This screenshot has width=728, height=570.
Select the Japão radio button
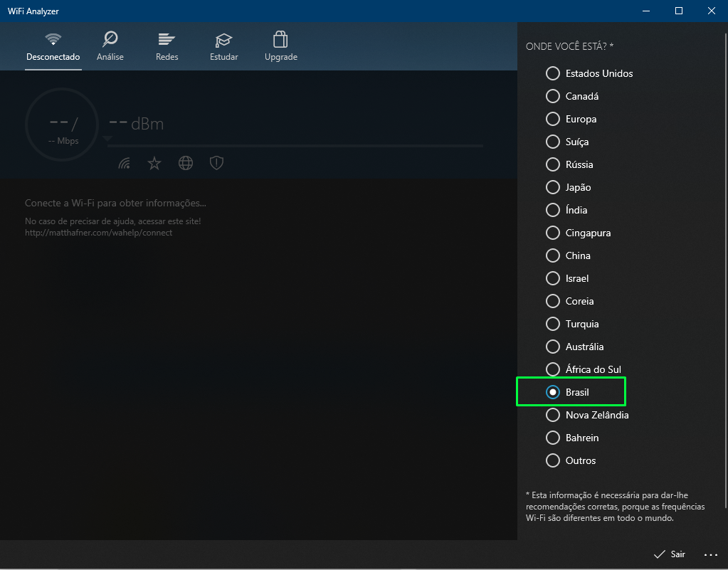553,187
